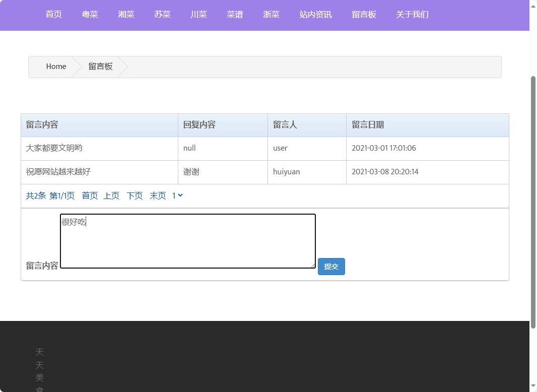Open the 菜谱 page
The width and height of the screenshot is (537, 392).
pyautogui.click(x=235, y=15)
